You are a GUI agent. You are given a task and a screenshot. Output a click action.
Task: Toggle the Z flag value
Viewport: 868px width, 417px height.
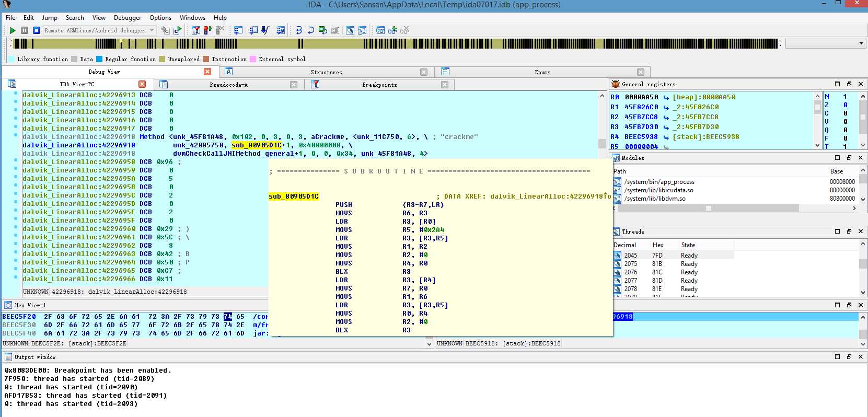(x=845, y=105)
